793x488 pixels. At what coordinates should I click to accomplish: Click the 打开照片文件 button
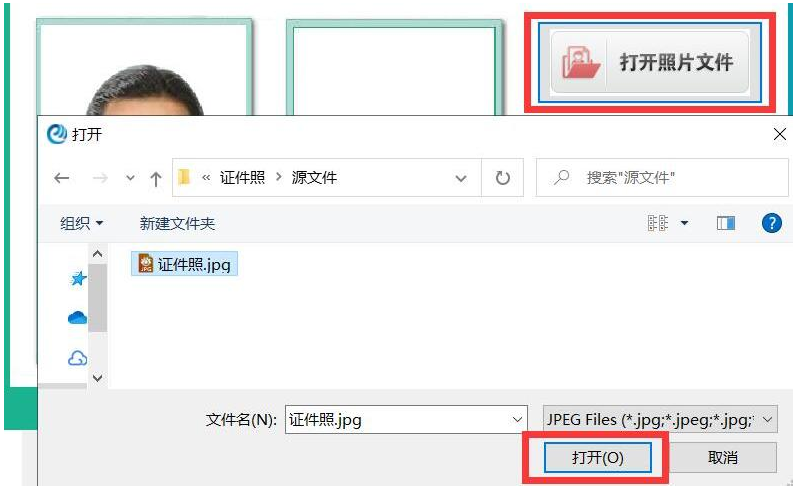[x=649, y=63]
